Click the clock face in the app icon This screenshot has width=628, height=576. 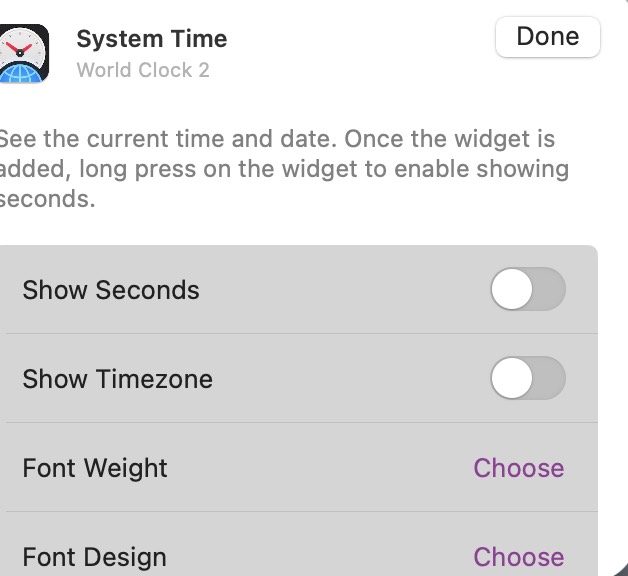[19, 44]
